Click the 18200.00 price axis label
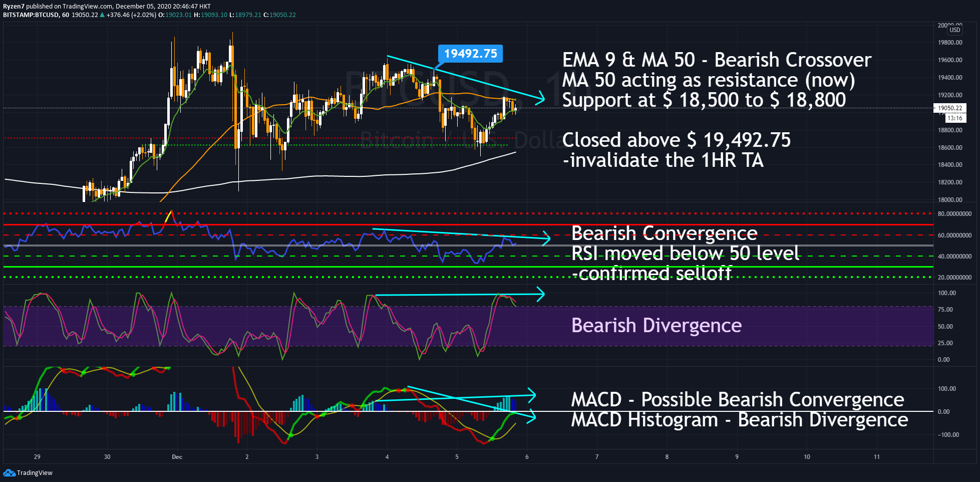The width and height of the screenshot is (980, 482). 950,182
